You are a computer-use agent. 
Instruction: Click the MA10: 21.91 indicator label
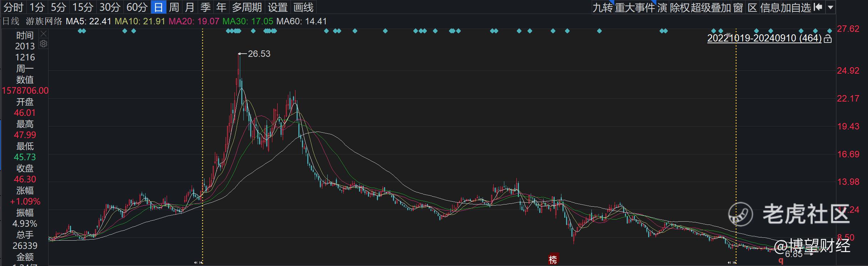140,21
